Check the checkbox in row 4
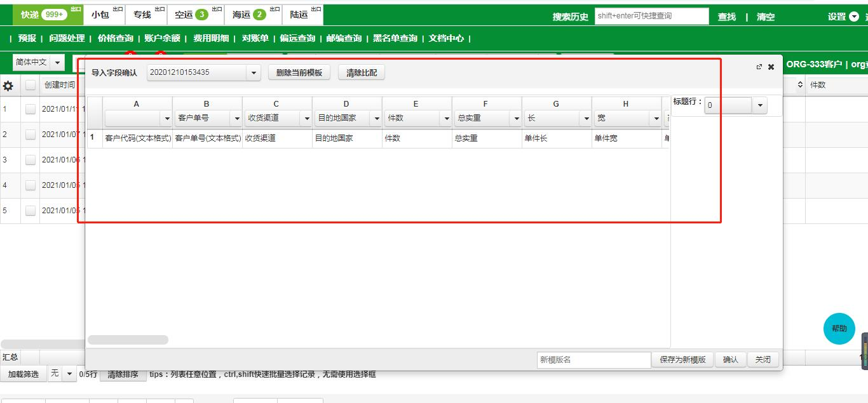 click(x=31, y=185)
